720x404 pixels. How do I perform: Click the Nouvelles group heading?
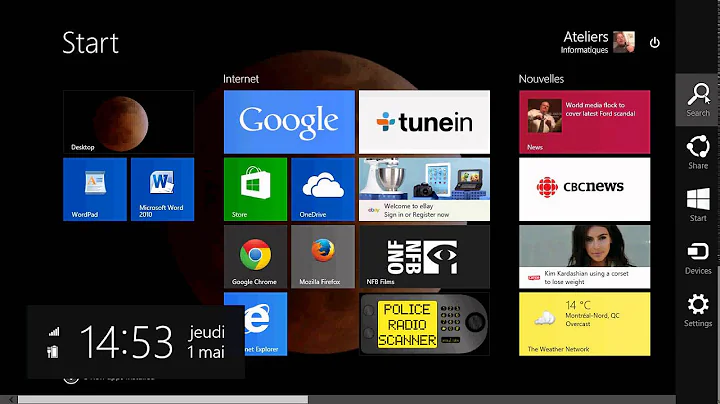(x=541, y=79)
